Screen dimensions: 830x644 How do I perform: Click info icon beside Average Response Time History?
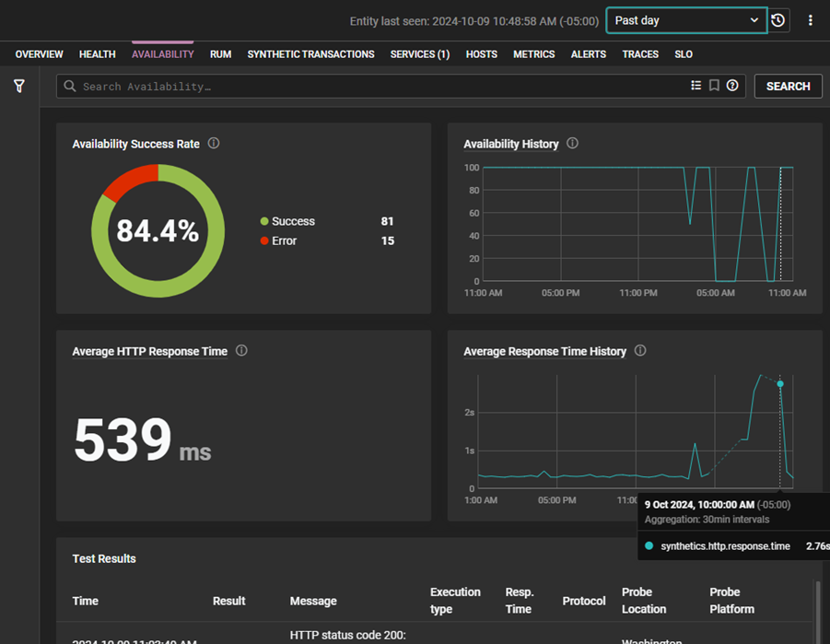pos(640,351)
